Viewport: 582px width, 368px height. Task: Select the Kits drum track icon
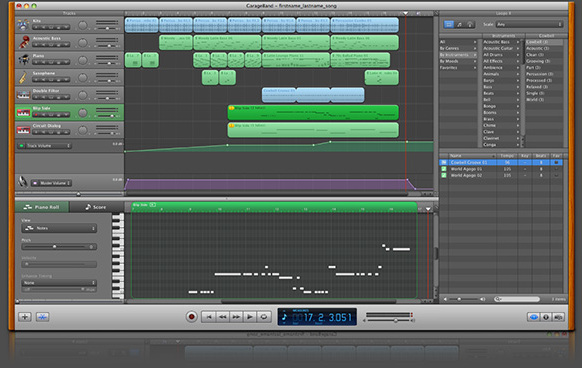pos(23,25)
